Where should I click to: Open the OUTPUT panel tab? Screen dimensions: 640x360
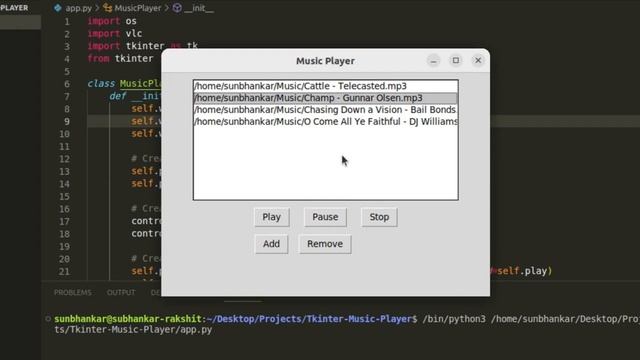[121, 293]
